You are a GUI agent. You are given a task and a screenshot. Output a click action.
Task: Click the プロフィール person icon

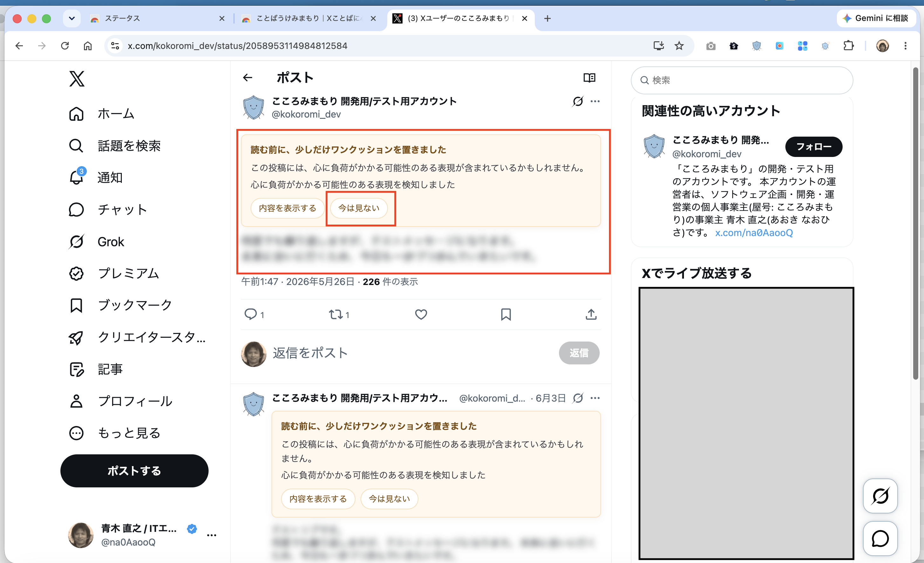pos(77,402)
